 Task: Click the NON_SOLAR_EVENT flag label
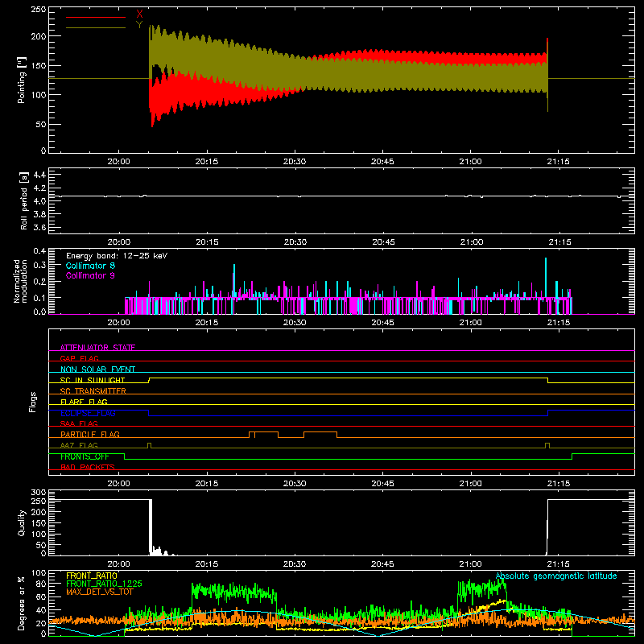tap(97, 369)
